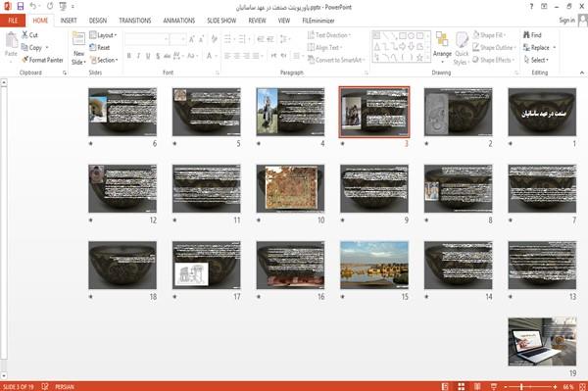Select slide 10 thumbnail
Screen dimensions: 588x391
point(290,188)
